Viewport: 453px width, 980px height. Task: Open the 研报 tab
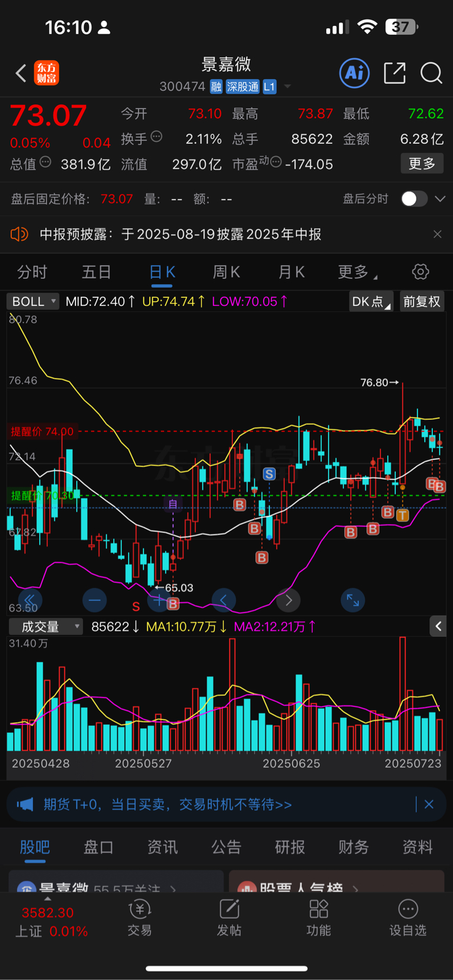(290, 847)
